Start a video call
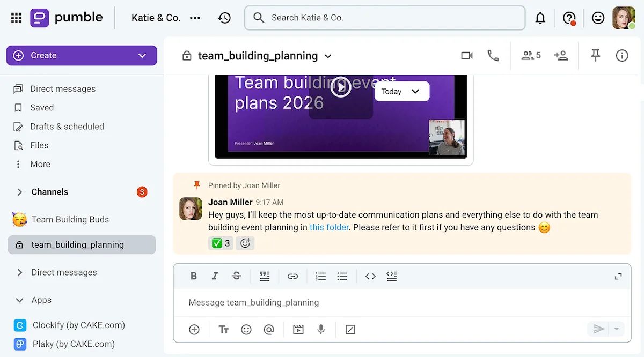The image size is (644, 357). tap(467, 56)
